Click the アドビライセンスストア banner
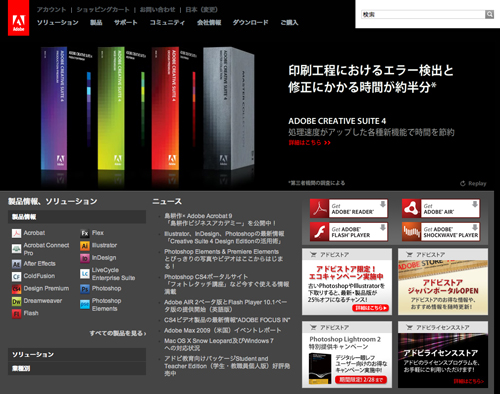This screenshot has width=500, height=394. pyautogui.click(x=443, y=354)
